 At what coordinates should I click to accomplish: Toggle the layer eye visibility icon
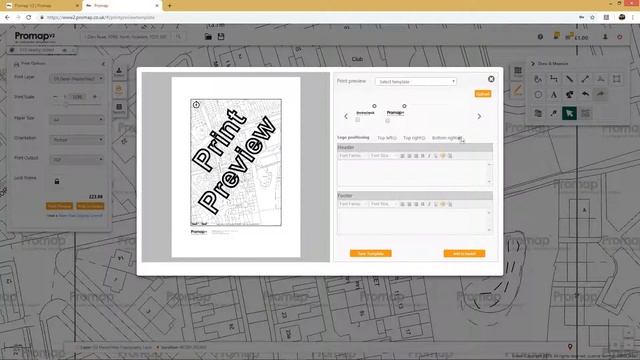tap(64, 50)
